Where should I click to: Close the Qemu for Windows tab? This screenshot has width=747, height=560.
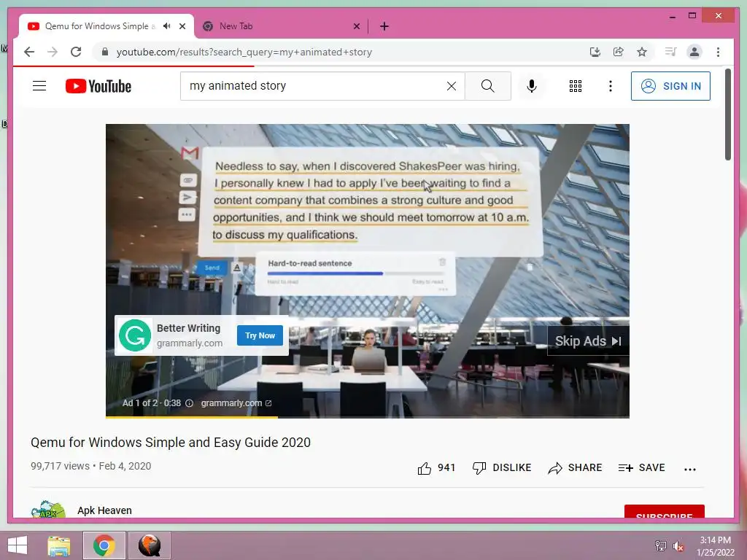[x=182, y=26]
